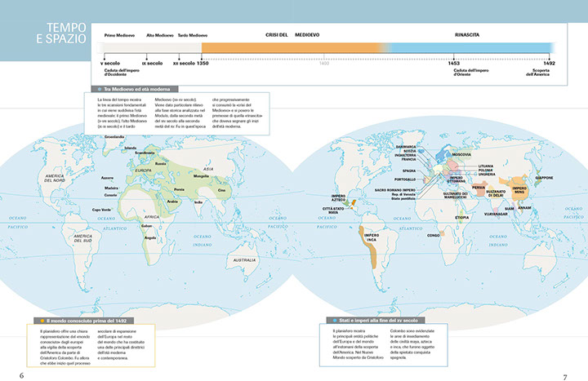The height and width of the screenshot is (381, 588).
Task: Click the Impero Inca label on the map
Action: tap(371, 237)
